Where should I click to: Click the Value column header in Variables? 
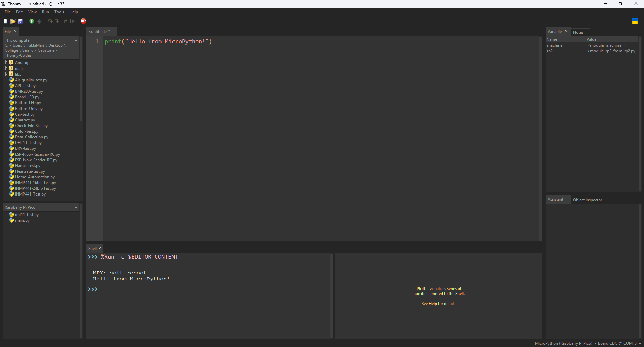(x=612, y=39)
